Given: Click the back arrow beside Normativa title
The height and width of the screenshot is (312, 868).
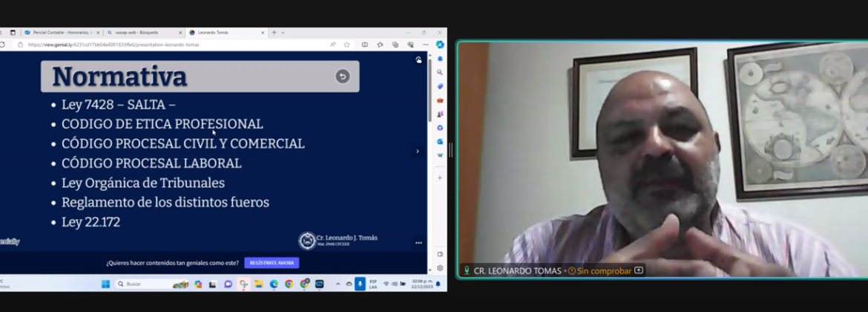Looking at the screenshot, I should tap(342, 76).
